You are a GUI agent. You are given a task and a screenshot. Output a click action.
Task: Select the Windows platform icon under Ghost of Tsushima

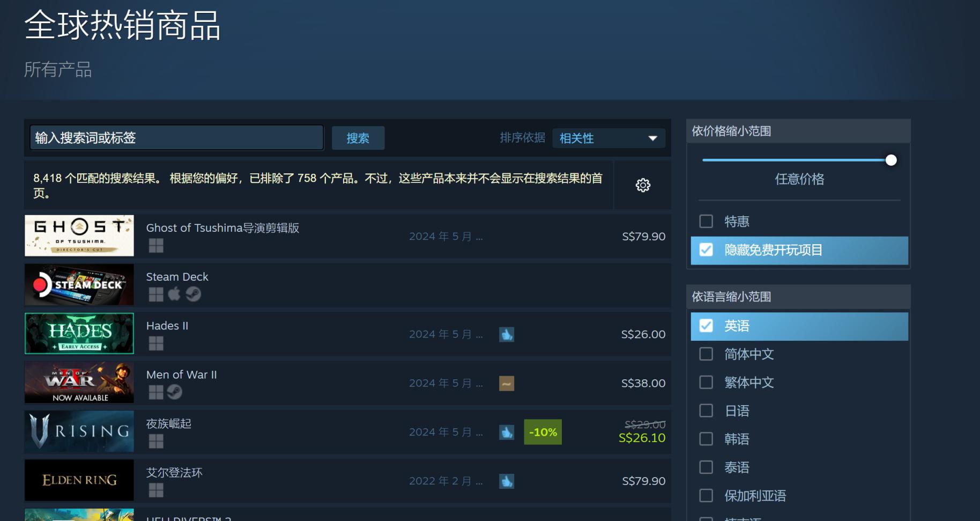tap(156, 245)
